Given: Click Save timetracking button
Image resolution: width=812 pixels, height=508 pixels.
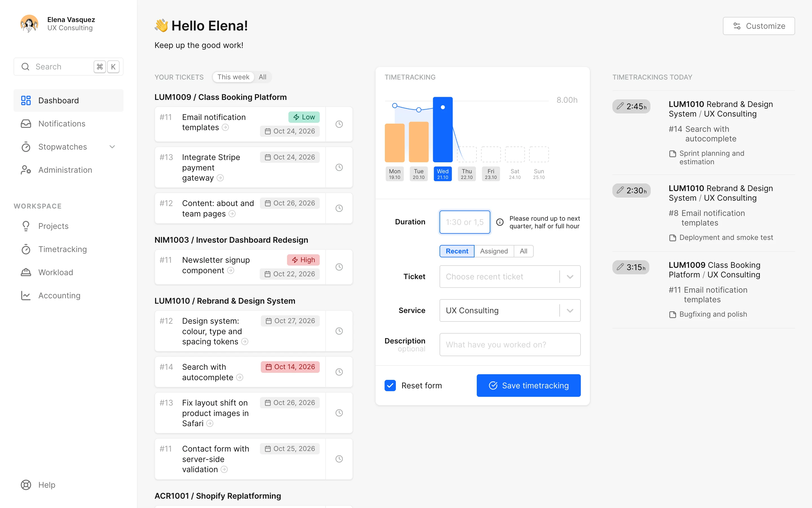Looking at the screenshot, I should tap(528, 385).
